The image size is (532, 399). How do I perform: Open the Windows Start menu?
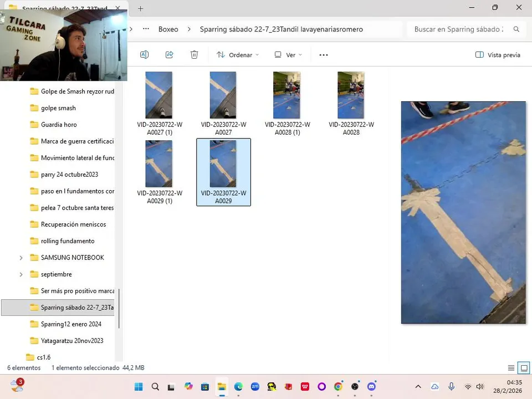pos(139,386)
